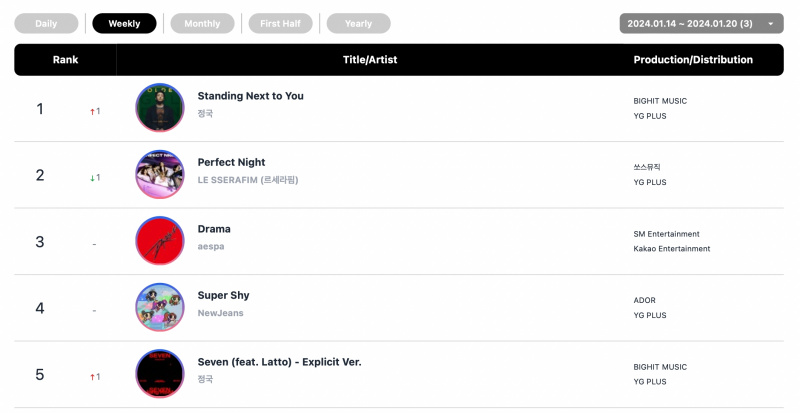Open the 2024.01.14 ~ 2024.01.20 week dropdown
The image size is (800, 413).
click(x=702, y=23)
